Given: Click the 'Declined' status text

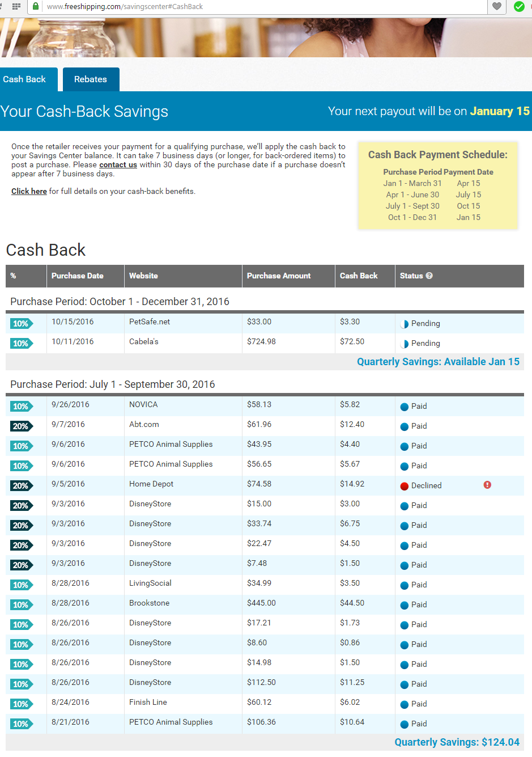Looking at the screenshot, I should [x=427, y=485].
